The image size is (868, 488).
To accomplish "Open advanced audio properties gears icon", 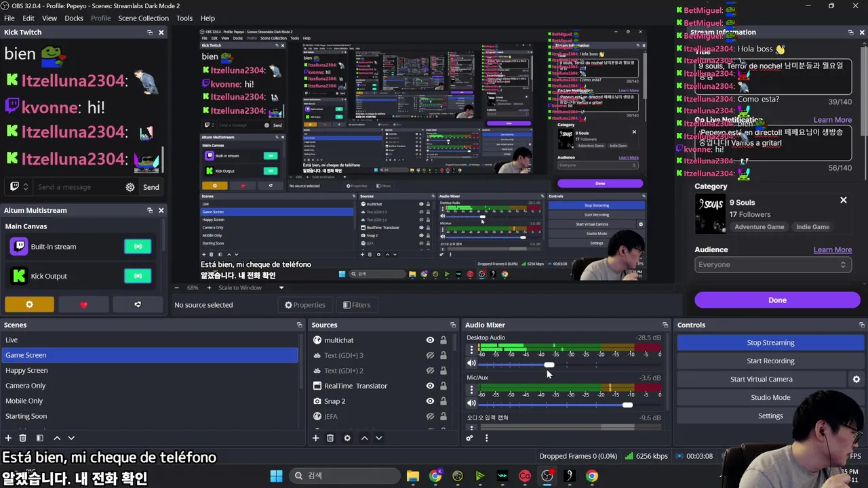I will 469,439.
